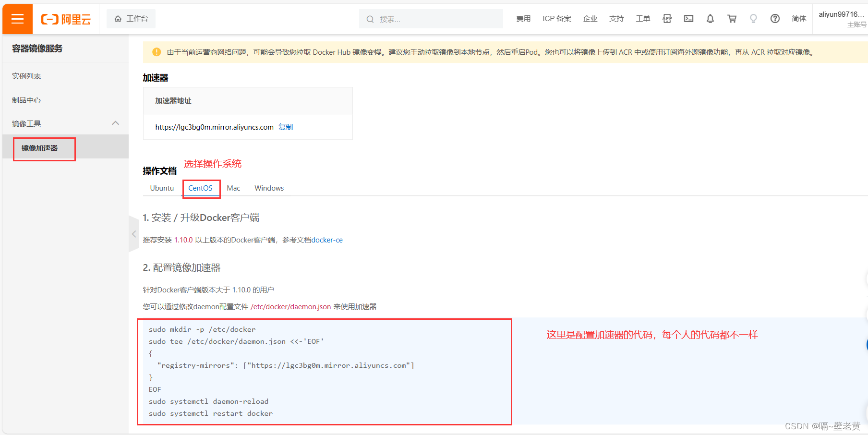Click the home icon in 工作台 button
868x435 pixels.
coord(118,19)
